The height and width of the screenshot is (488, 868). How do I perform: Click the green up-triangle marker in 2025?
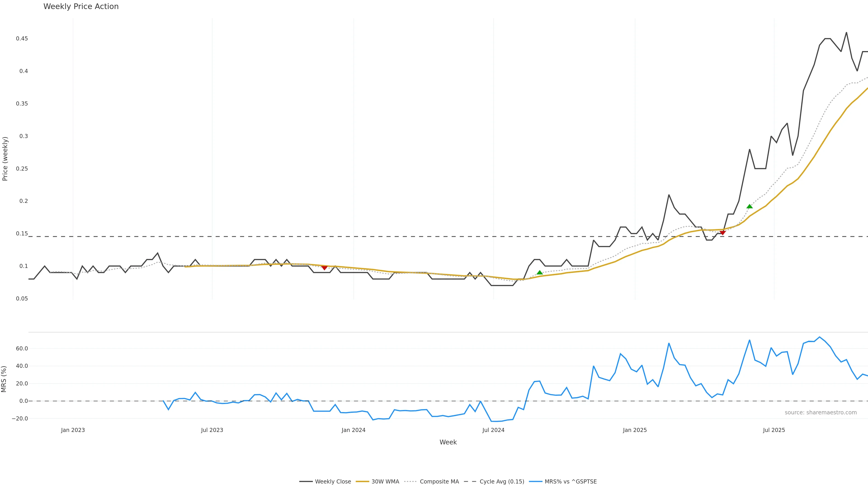[749, 206]
